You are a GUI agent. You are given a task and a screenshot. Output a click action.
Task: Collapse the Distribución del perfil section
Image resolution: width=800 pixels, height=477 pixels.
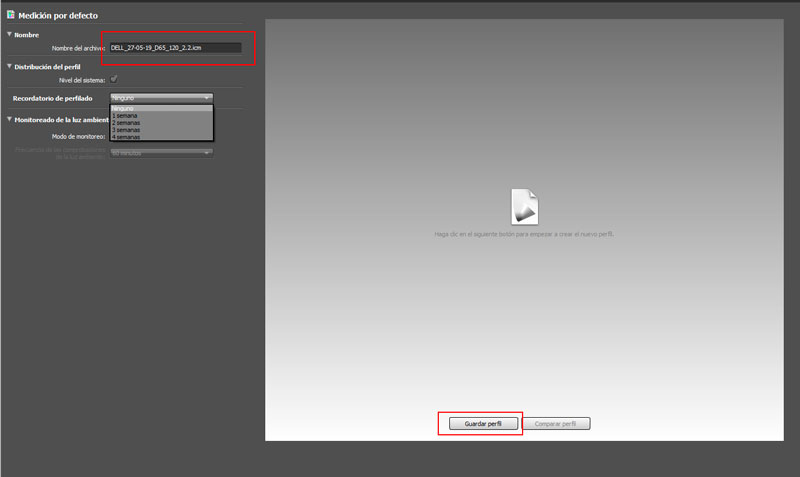(10, 66)
